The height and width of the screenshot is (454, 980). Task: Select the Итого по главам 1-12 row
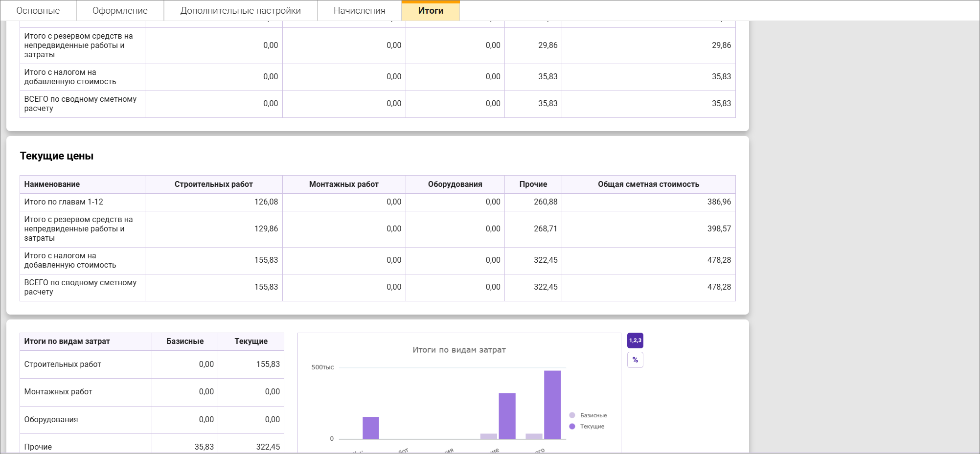point(64,202)
